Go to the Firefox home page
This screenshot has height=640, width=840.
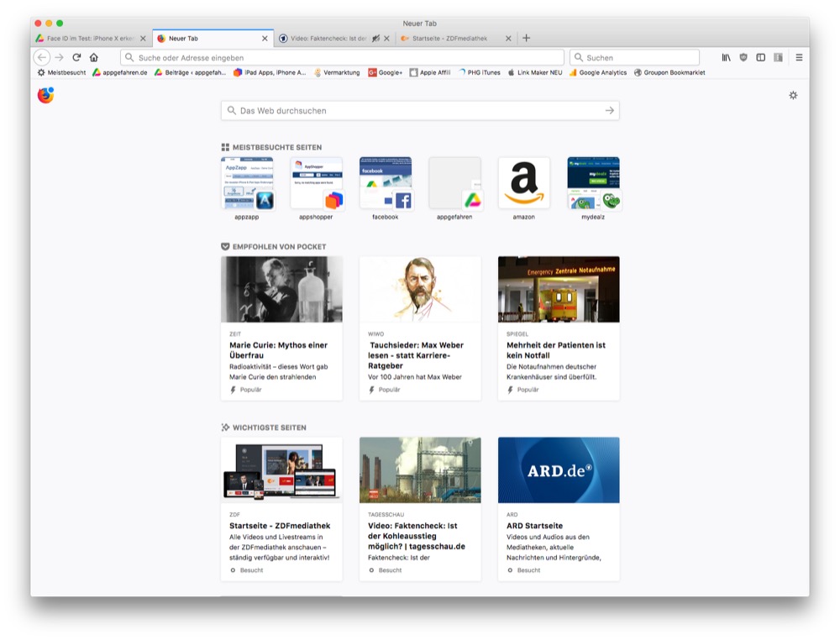click(93, 57)
